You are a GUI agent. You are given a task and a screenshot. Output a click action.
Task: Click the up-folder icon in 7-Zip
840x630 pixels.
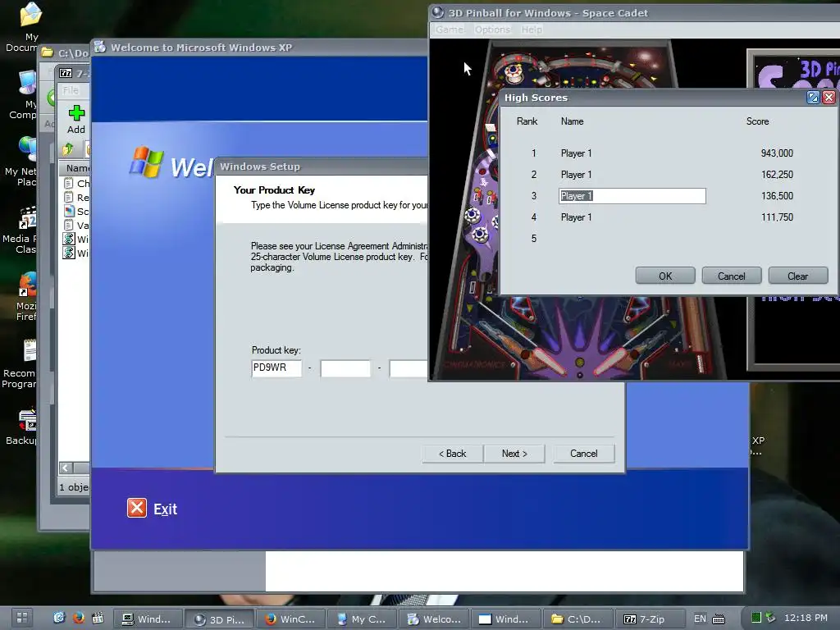coord(68,149)
